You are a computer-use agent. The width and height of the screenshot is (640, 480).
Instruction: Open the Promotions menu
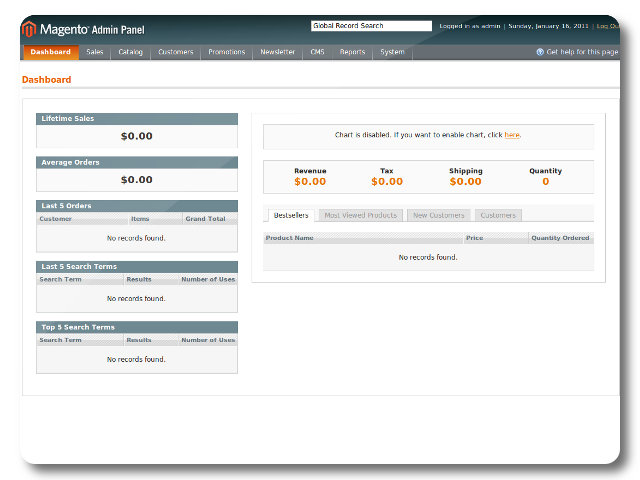pyautogui.click(x=227, y=52)
